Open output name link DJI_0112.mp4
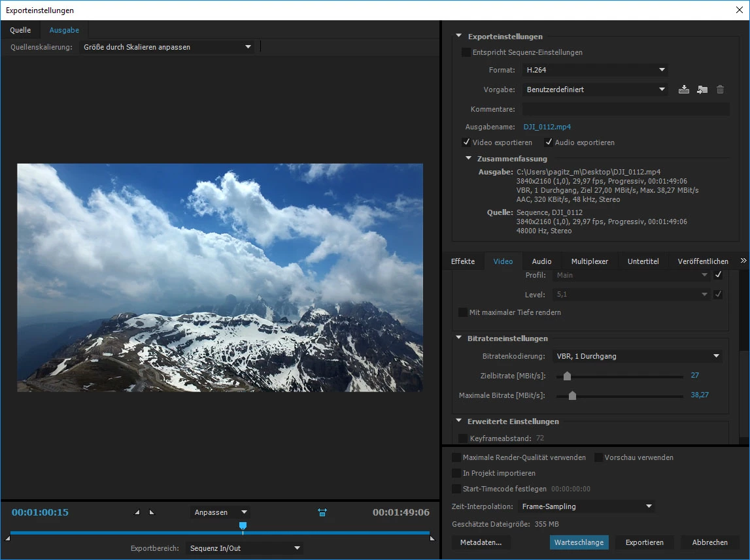The image size is (750, 560). pyautogui.click(x=547, y=127)
